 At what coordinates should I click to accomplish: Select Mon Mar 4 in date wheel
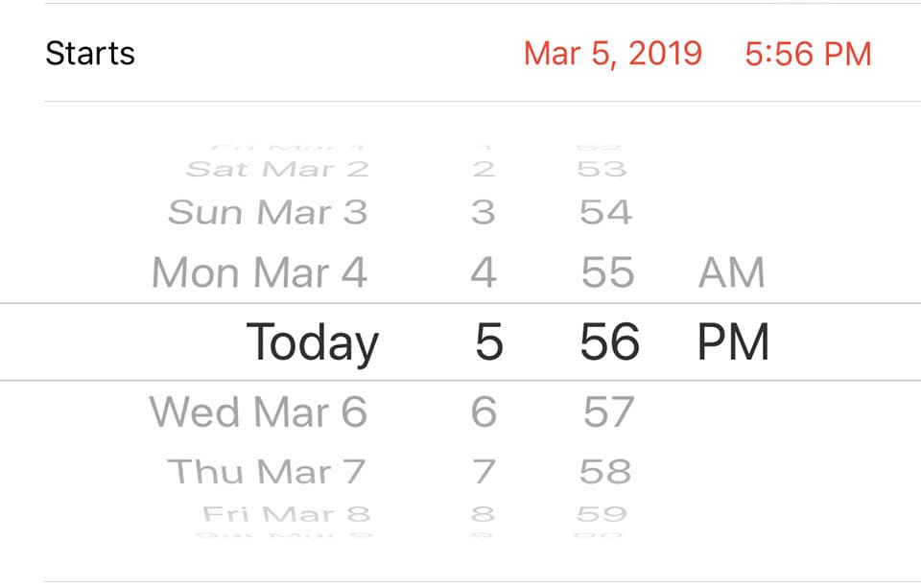point(259,273)
